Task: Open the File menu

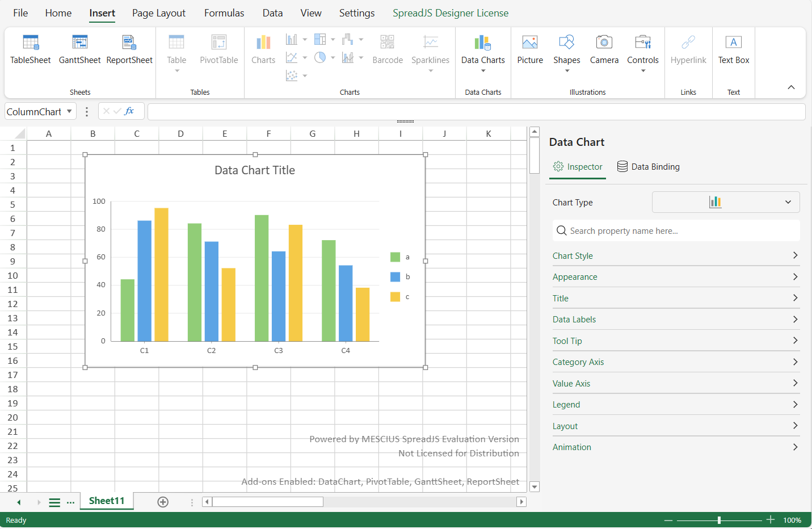Action: click(20, 13)
